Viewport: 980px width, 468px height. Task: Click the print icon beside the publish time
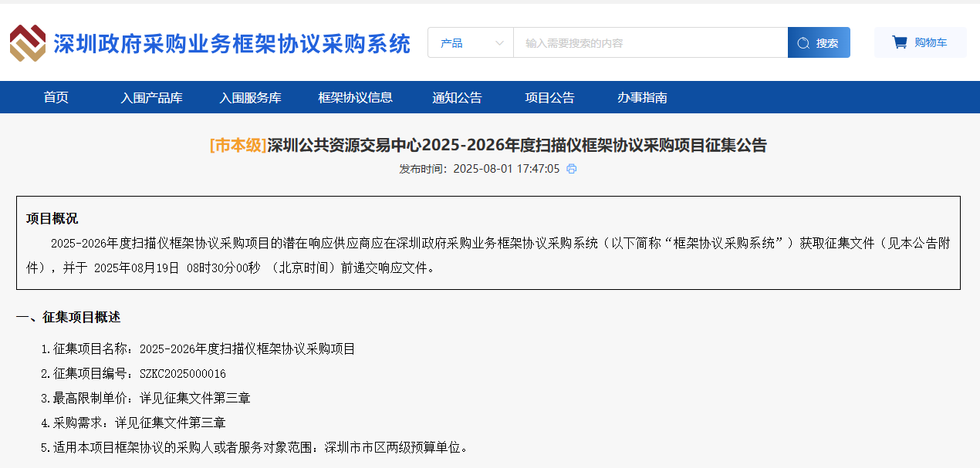[x=573, y=168]
